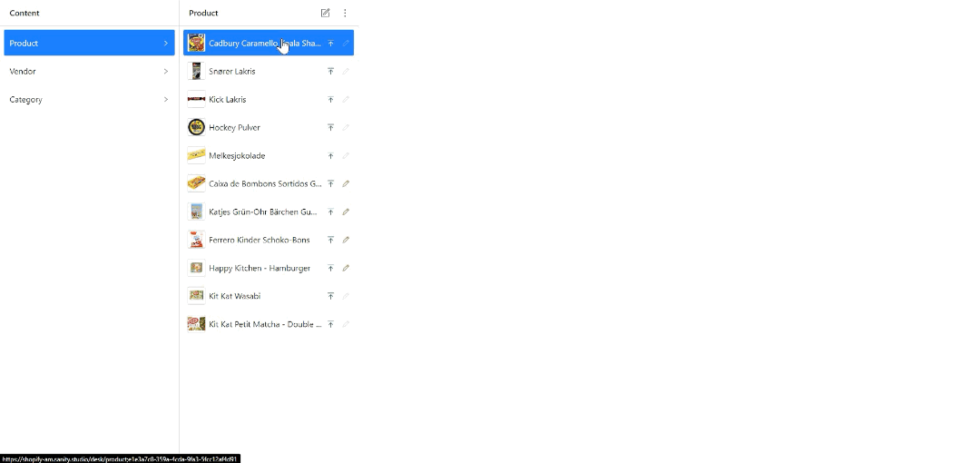Expand the Category chevron in Content pane

click(166, 100)
